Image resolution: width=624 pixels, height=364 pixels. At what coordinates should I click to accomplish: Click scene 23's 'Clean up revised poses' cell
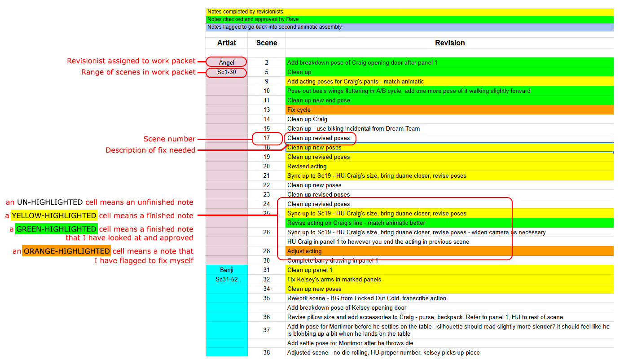pos(450,194)
